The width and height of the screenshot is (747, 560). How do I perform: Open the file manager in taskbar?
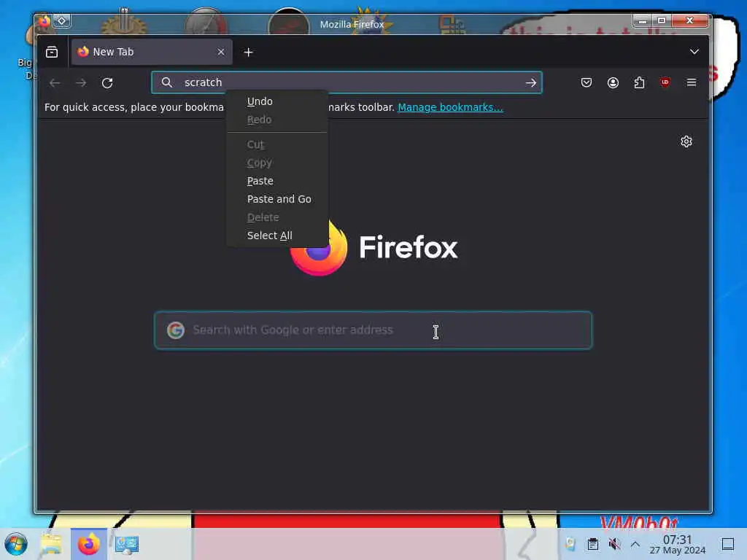(x=51, y=544)
